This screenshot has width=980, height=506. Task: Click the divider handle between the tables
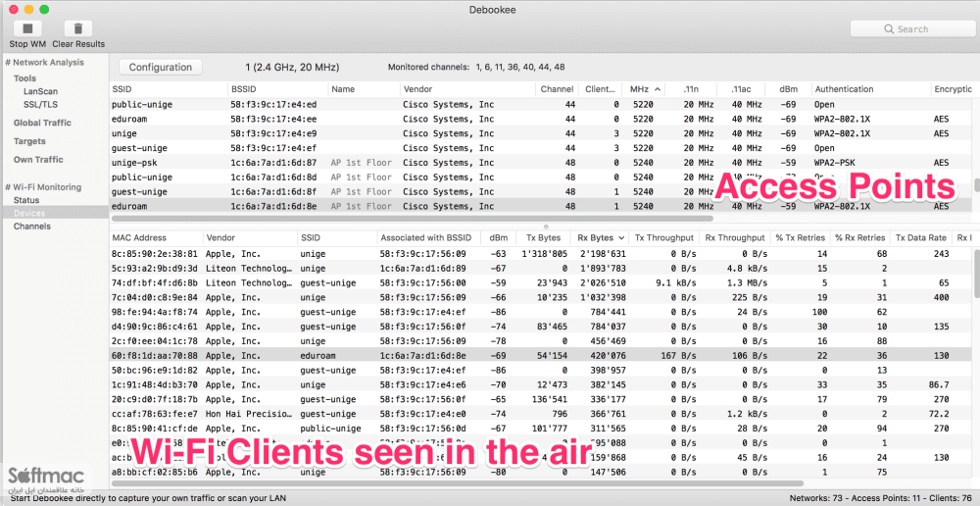[x=545, y=227]
